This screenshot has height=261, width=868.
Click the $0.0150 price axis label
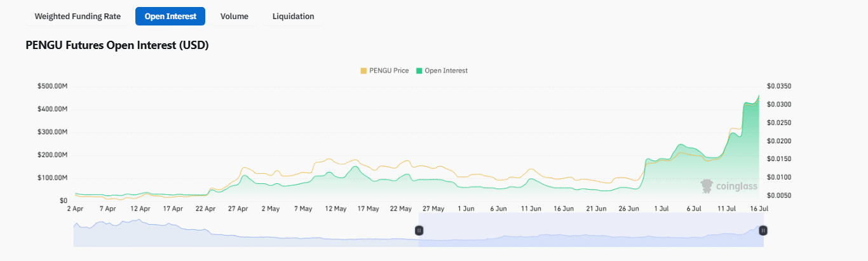click(x=779, y=159)
